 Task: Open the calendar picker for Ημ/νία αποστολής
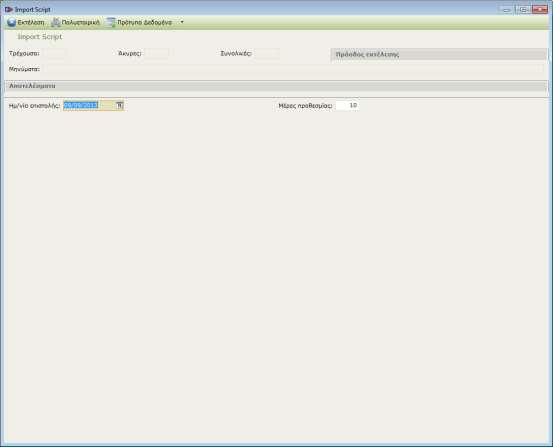point(120,105)
